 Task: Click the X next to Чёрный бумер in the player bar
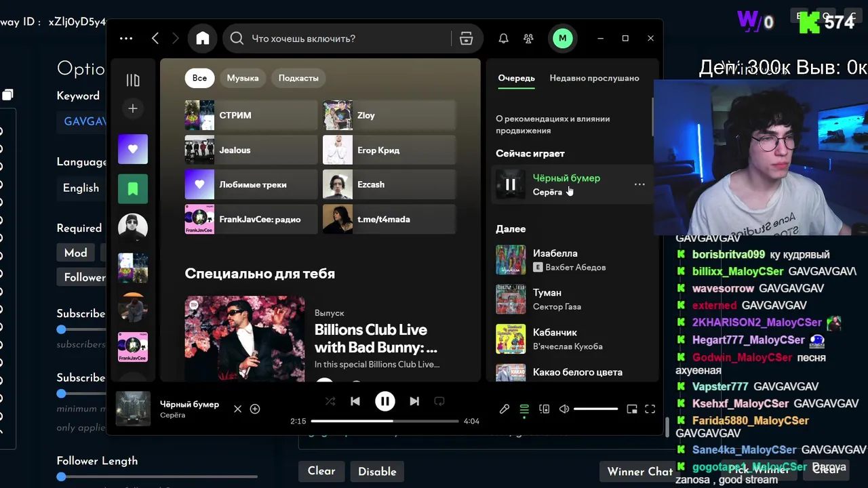pyautogui.click(x=237, y=409)
